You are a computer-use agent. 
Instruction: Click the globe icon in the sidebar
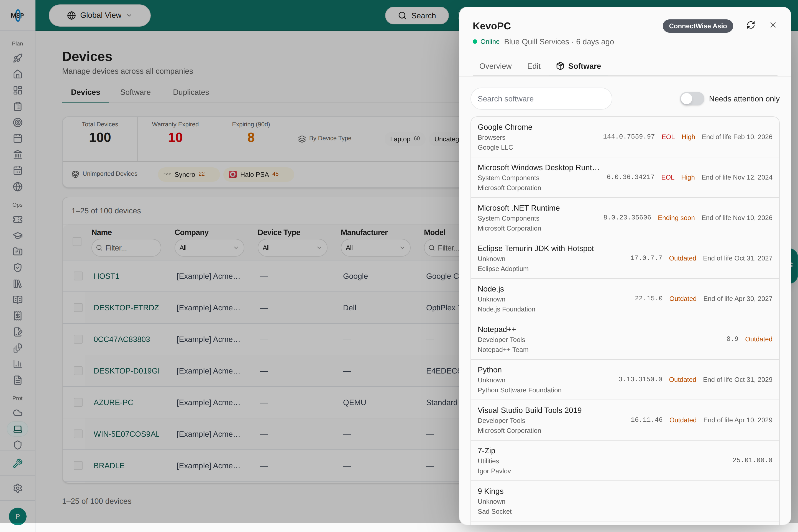18,187
